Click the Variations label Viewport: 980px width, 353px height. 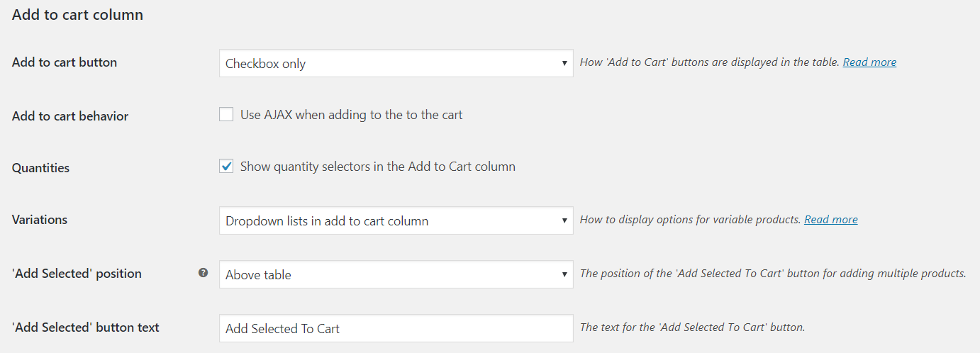pos(40,220)
